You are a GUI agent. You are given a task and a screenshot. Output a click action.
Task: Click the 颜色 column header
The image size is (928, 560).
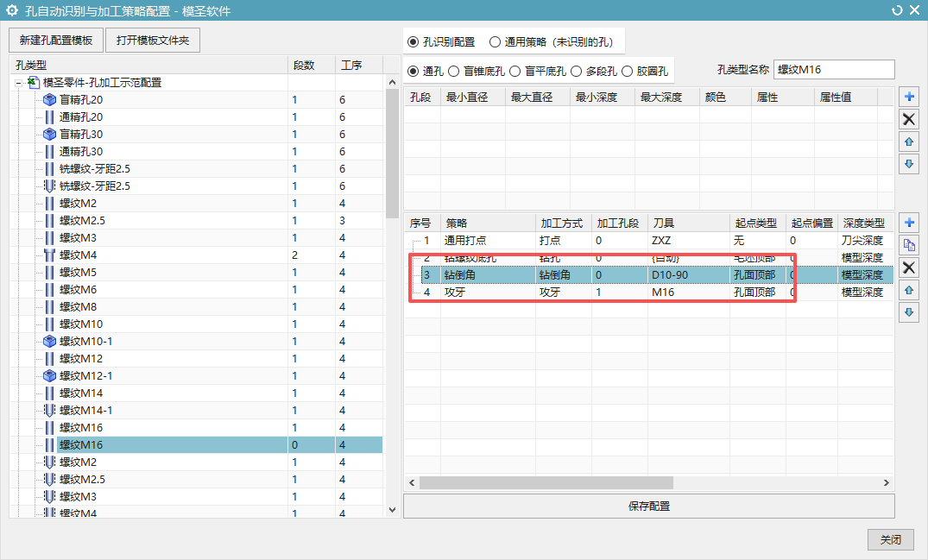[726, 97]
